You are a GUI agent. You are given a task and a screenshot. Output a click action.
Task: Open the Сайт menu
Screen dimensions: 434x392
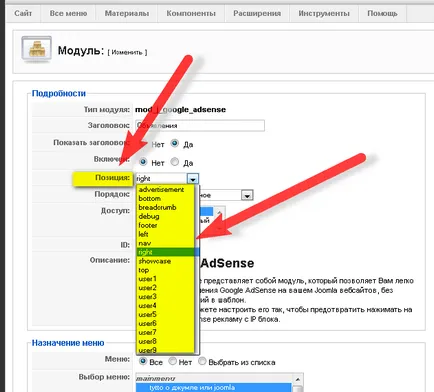tap(23, 13)
